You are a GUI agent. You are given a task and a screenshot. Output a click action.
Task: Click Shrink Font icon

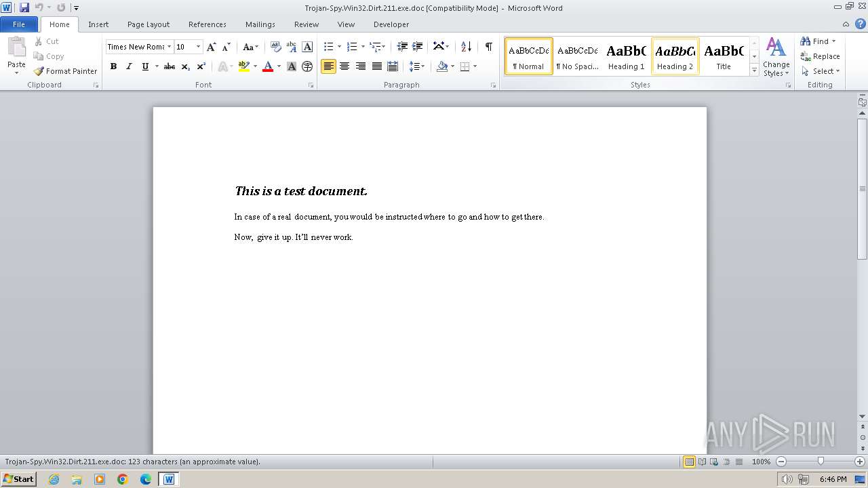point(226,47)
